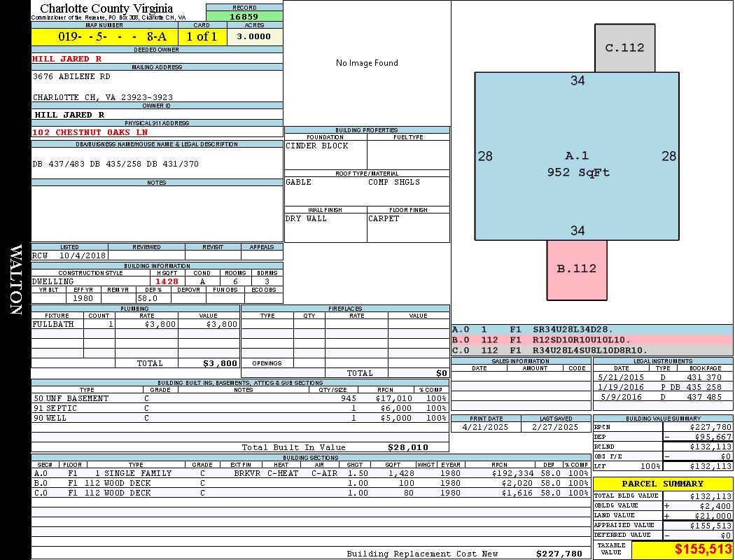Viewport: 735px width, 560px height.
Task: Click section B.0 RPCN $2,020
Action: 517,483
